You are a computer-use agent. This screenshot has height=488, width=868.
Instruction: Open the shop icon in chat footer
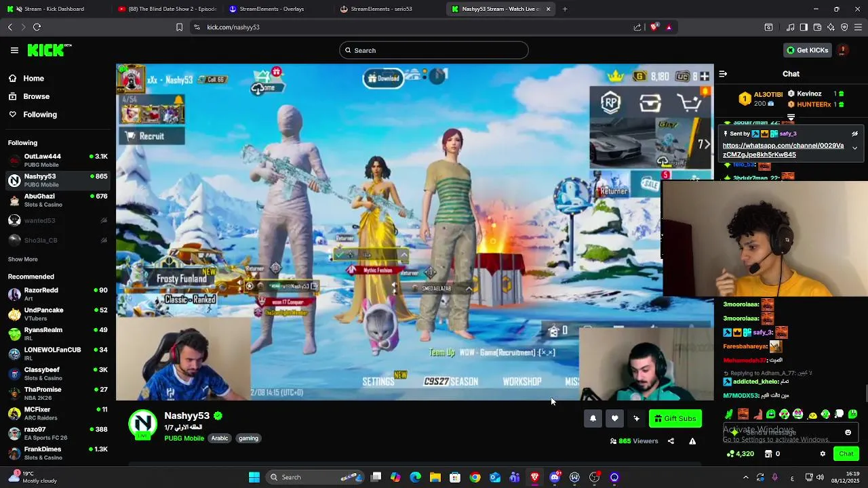768,454
